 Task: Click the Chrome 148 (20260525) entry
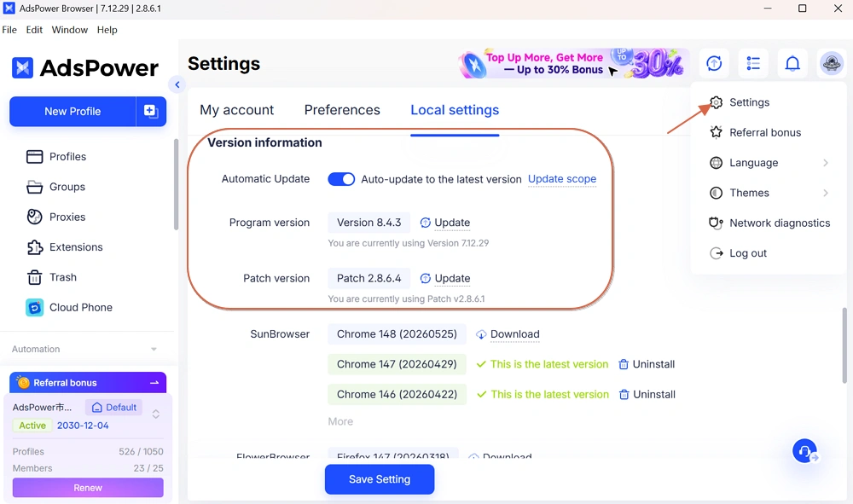[x=397, y=333]
